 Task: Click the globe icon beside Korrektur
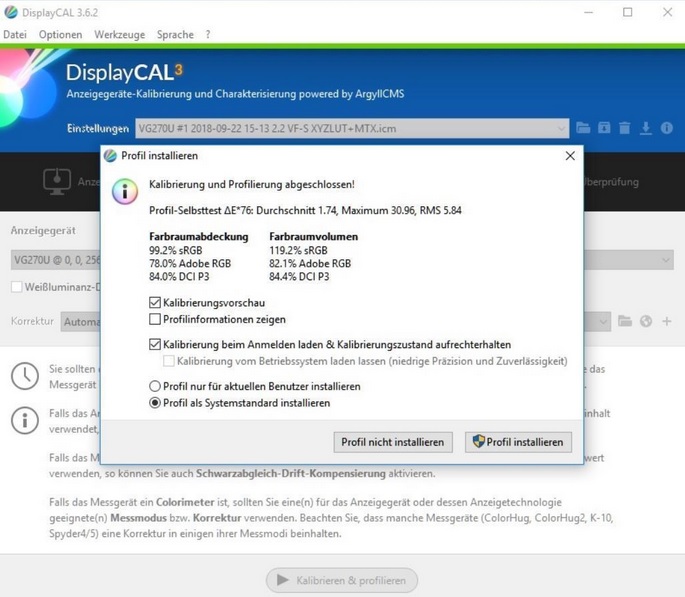[646, 321]
